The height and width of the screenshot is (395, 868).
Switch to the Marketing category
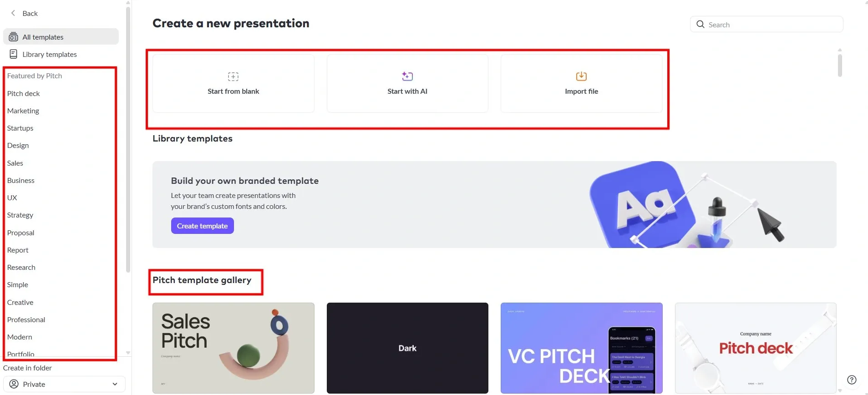point(23,111)
